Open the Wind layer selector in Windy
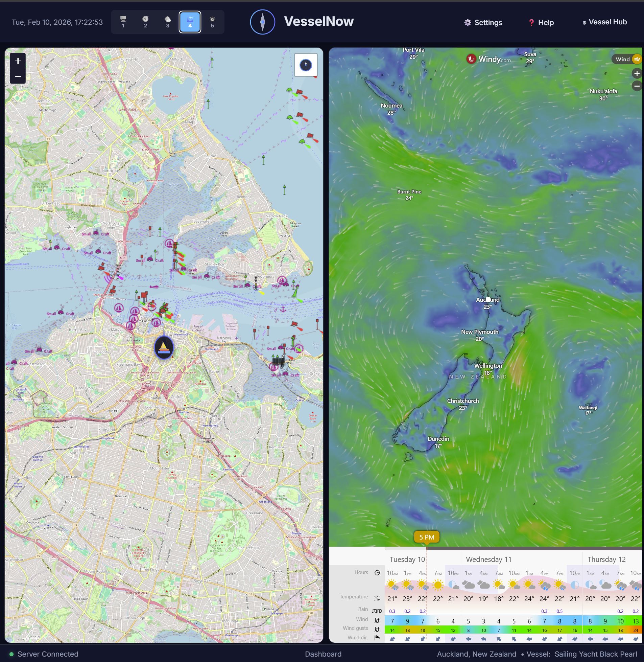 pos(627,59)
